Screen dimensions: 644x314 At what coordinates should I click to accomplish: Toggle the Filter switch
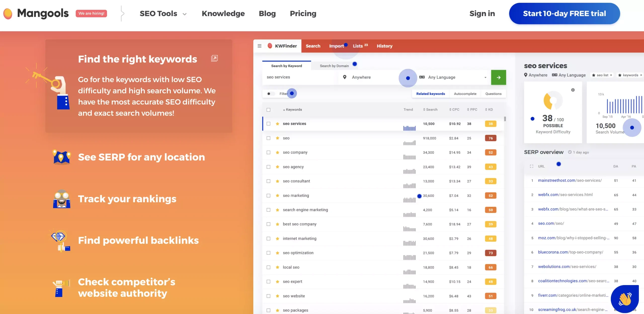pyautogui.click(x=270, y=94)
